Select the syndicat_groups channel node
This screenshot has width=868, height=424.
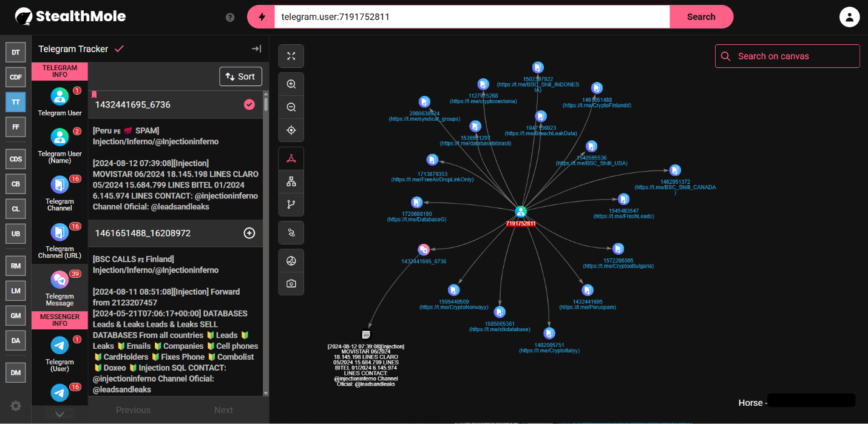coord(424,102)
